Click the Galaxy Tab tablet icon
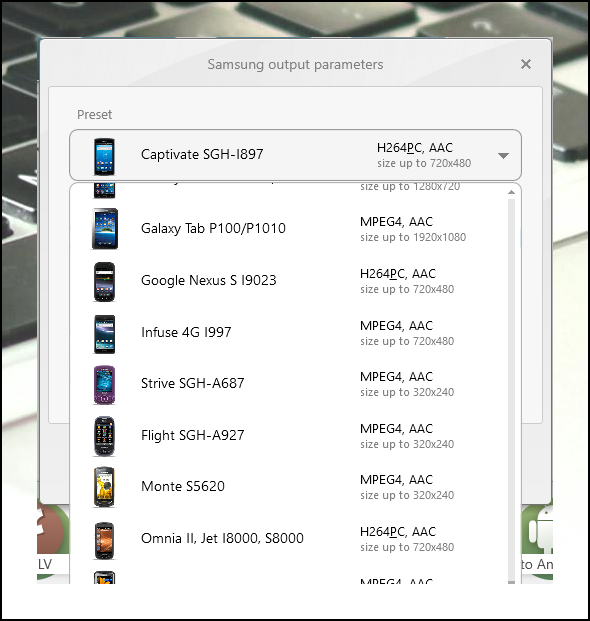Image resolution: width=590 pixels, height=621 pixels. click(105, 229)
